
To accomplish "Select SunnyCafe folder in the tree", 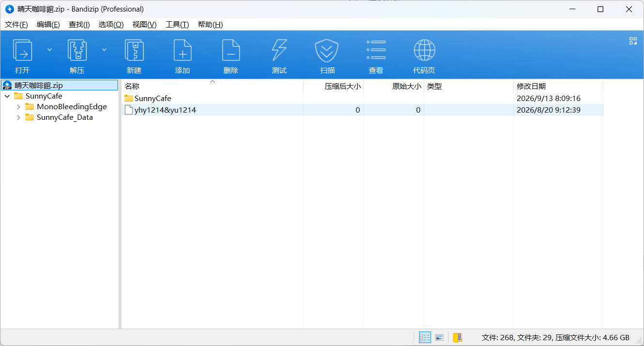I will click(x=44, y=96).
